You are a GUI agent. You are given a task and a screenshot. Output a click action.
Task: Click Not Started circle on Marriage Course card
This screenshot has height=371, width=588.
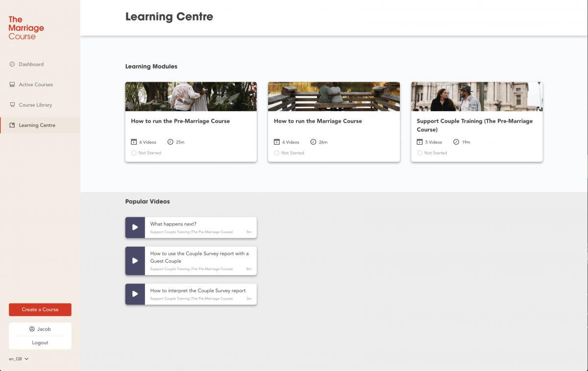277,153
